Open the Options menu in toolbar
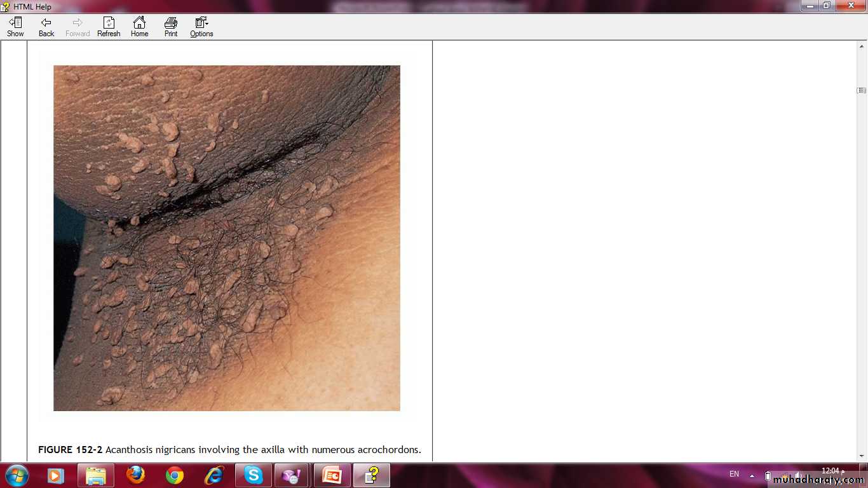The height and width of the screenshot is (488, 868). pos(201,27)
